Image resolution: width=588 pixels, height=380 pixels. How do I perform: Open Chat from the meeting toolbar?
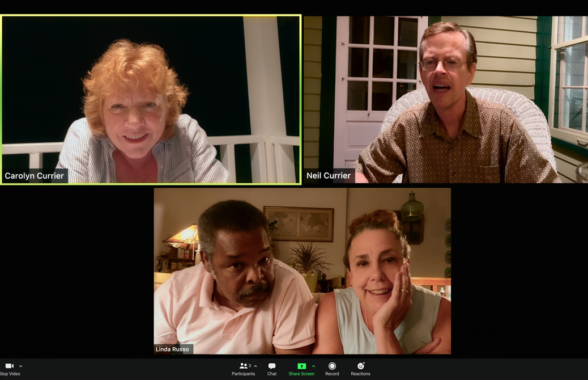(272, 369)
